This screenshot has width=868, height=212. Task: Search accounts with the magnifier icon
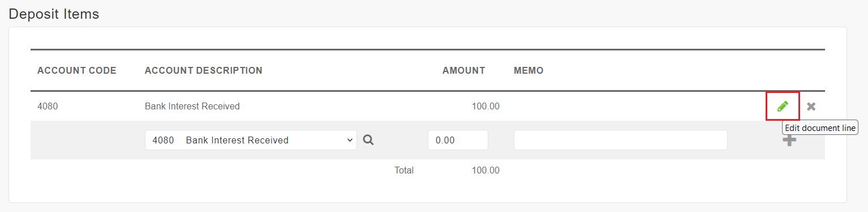[x=368, y=140]
